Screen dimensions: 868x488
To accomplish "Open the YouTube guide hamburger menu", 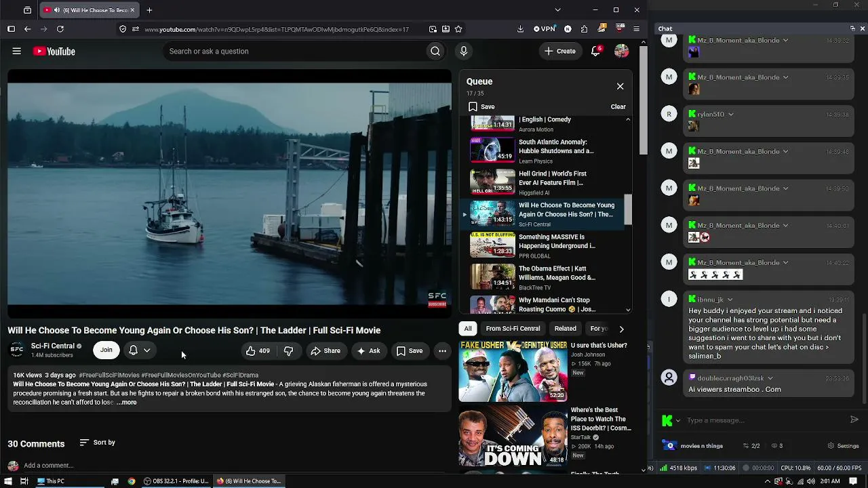I will [x=17, y=51].
